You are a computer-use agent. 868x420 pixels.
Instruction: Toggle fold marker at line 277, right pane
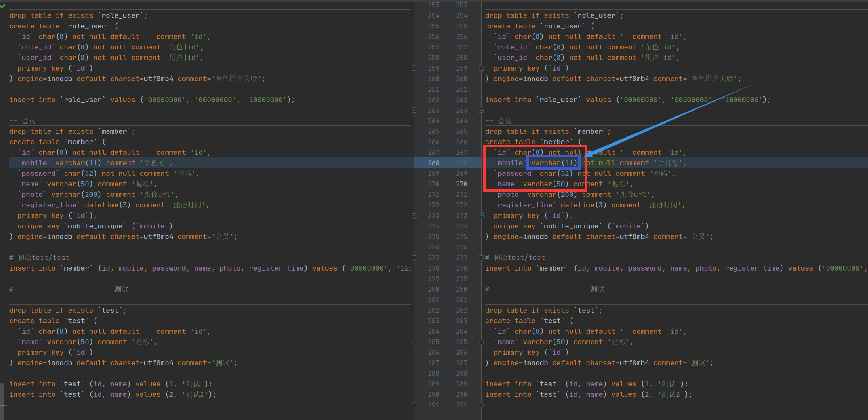(481, 258)
